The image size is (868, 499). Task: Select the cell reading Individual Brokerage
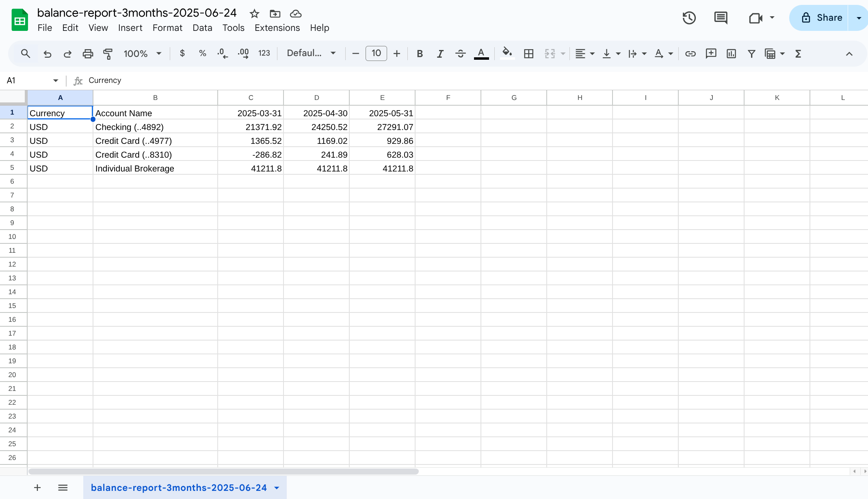click(155, 168)
